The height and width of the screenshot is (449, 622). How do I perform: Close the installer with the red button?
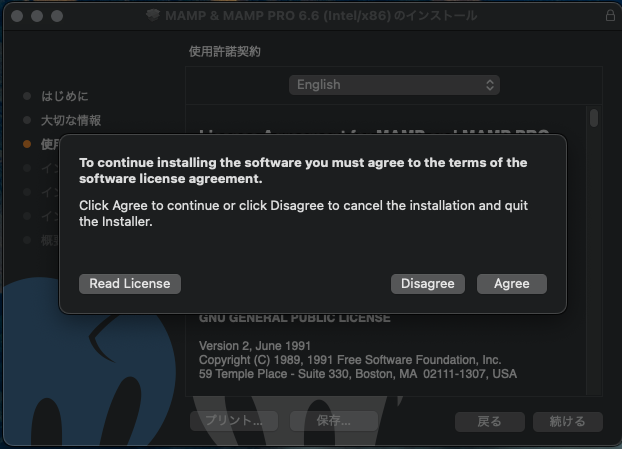[17, 16]
